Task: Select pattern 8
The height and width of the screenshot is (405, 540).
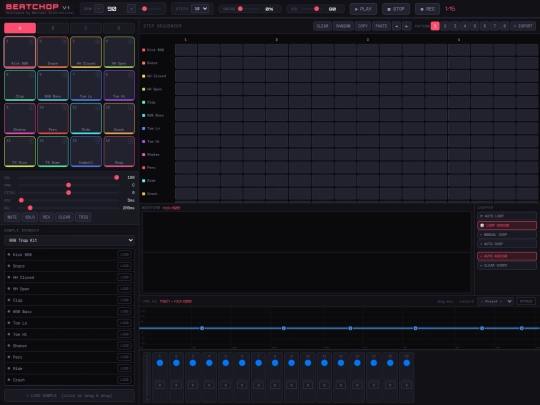Action: coord(505,26)
